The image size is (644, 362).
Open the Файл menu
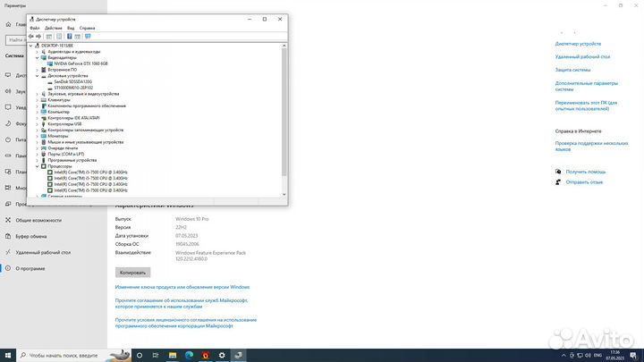coord(35,29)
